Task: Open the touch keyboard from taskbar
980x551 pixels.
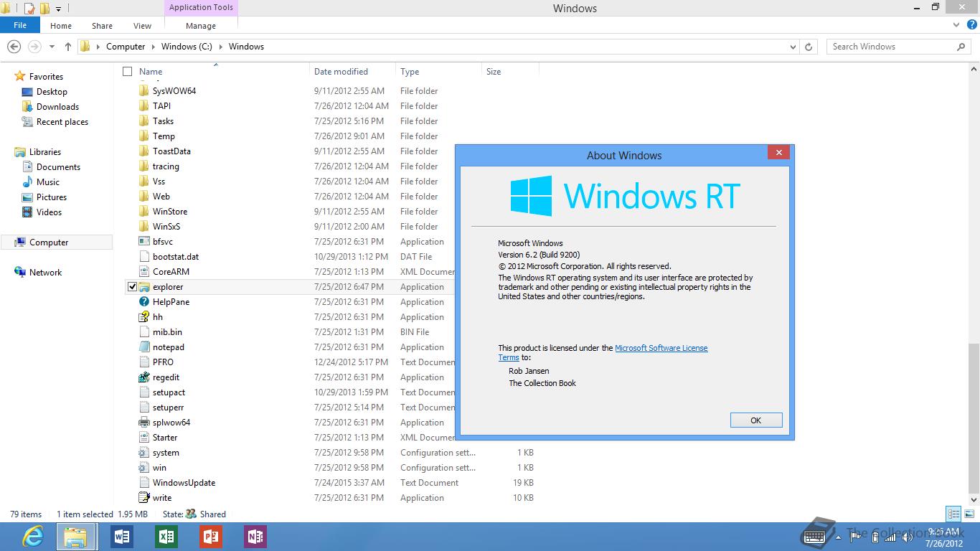Action: click(815, 537)
